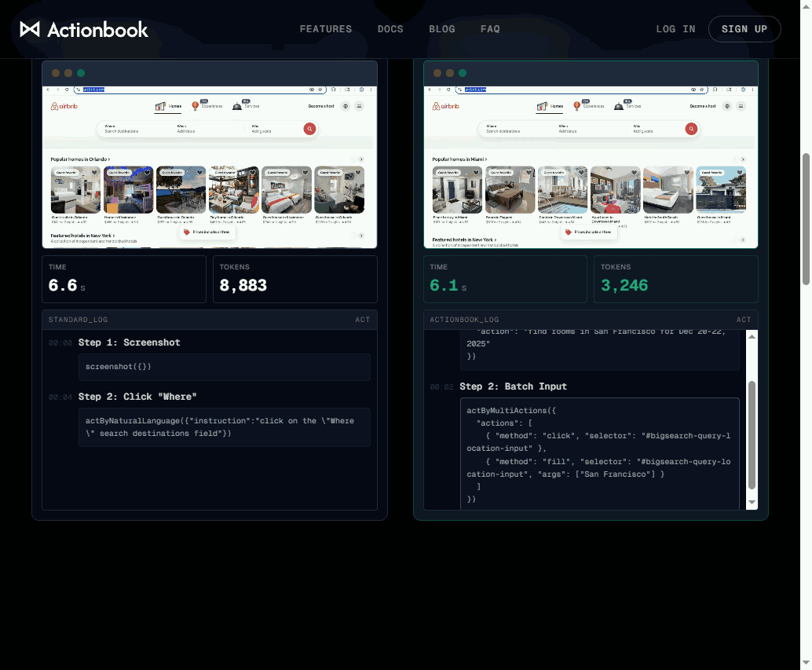This screenshot has height=670, width=812.
Task: Click Become a host in the Orlando demo
Action: 321,106
